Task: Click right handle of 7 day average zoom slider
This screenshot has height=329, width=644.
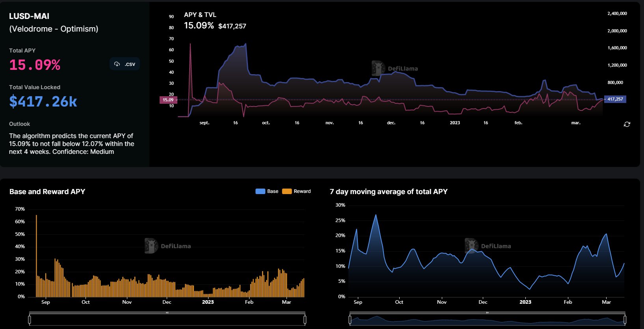Action: coord(625,320)
